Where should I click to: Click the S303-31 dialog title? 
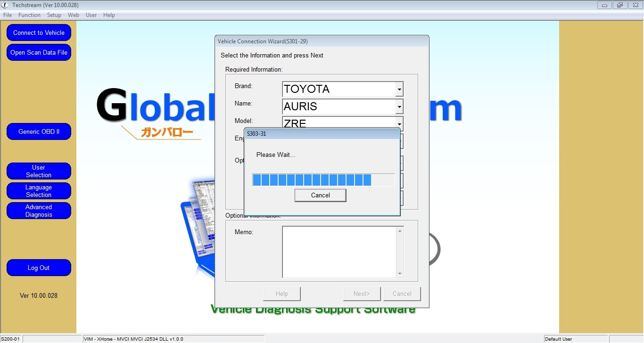[x=256, y=134]
